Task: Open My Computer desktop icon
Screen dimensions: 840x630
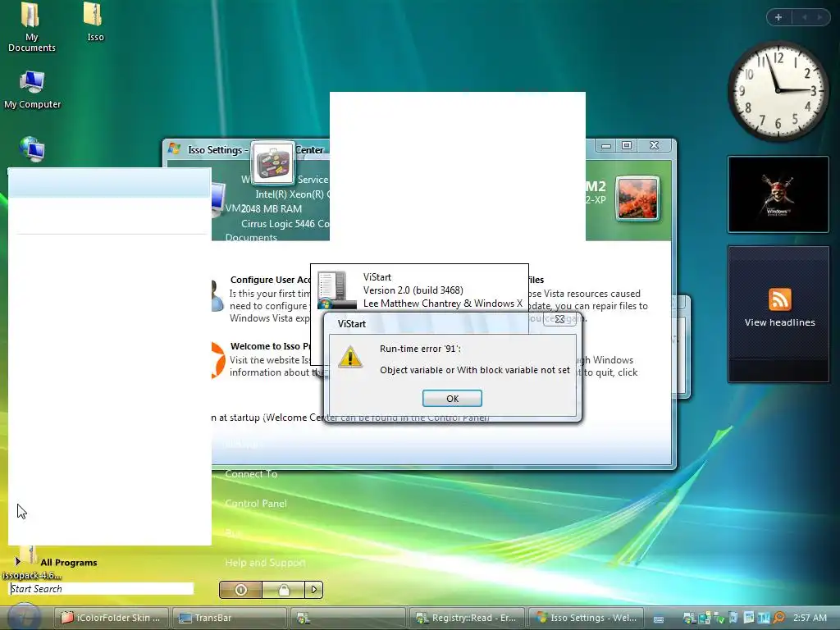Action: (32, 89)
